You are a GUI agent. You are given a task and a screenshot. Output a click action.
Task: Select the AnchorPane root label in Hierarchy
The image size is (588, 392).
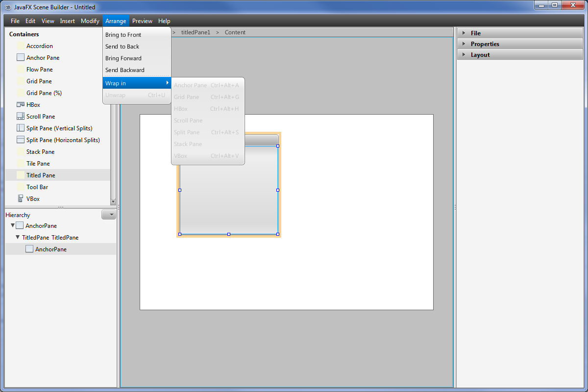[41, 226]
